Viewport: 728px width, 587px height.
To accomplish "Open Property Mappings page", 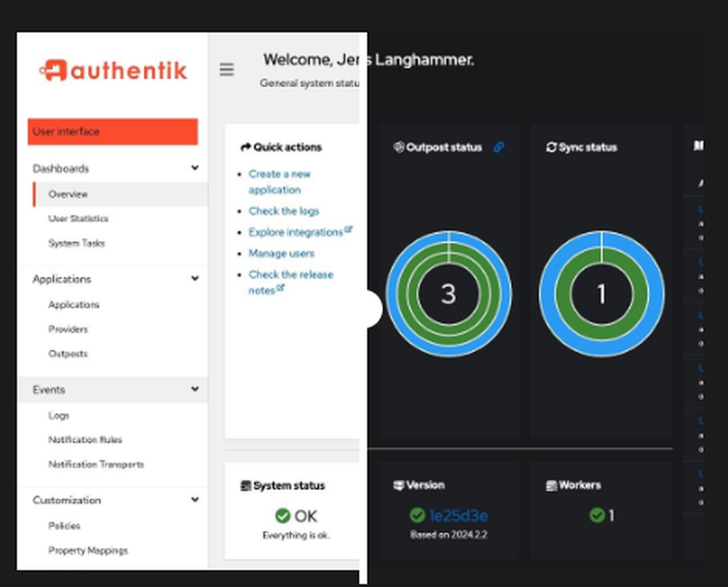I will pyautogui.click(x=88, y=551).
